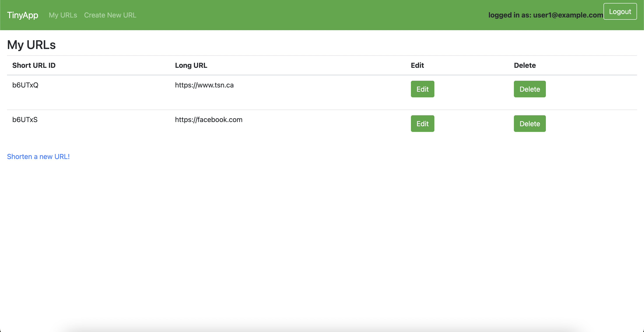Click the long URL https://facebook.com
Image resolution: width=644 pixels, height=332 pixels.
209,119
